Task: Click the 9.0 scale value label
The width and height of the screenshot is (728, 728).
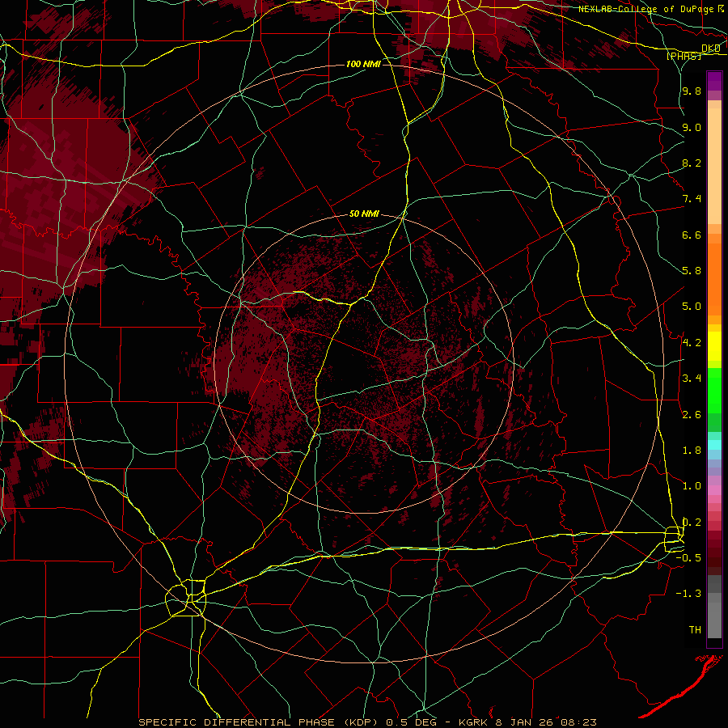Action: pyautogui.click(x=692, y=127)
